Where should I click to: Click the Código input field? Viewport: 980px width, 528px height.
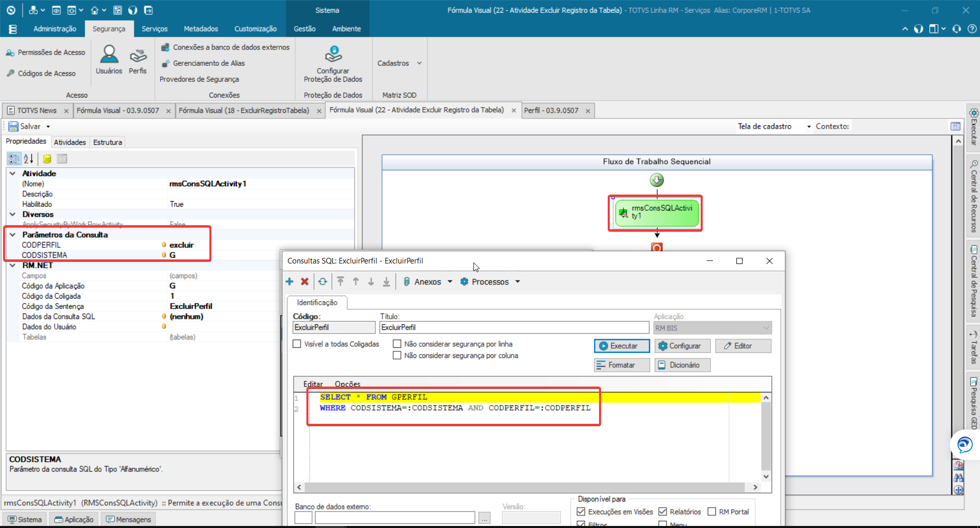[x=334, y=328]
